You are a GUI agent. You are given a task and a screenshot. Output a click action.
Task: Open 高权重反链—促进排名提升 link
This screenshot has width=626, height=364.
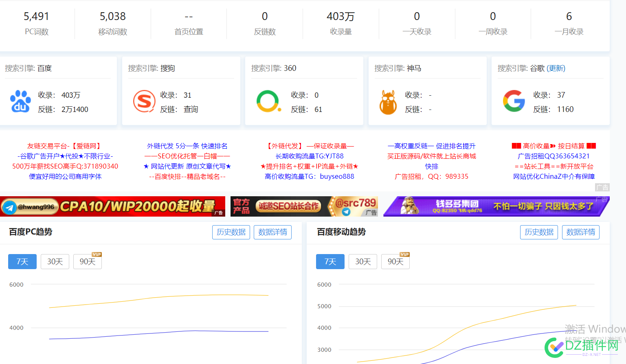(x=432, y=146)
